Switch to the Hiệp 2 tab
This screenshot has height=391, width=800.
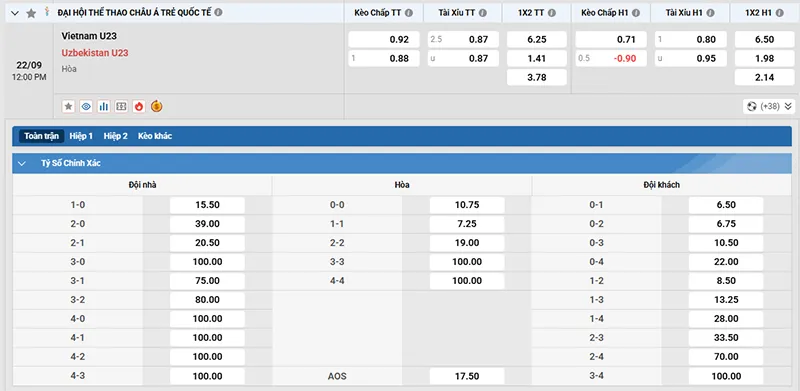tap(115, 136)
